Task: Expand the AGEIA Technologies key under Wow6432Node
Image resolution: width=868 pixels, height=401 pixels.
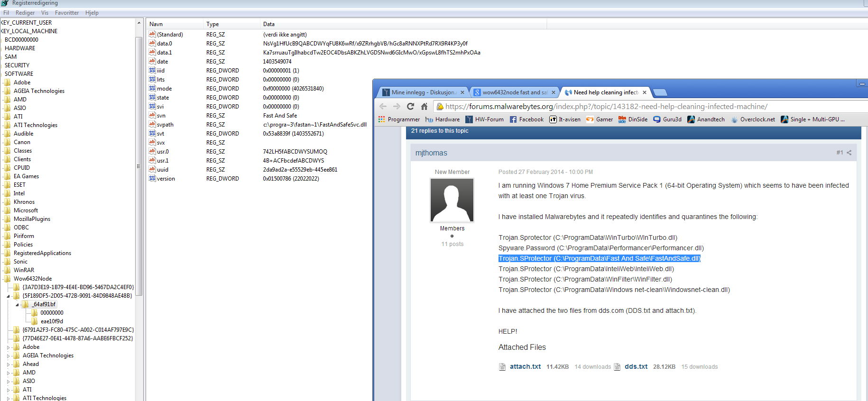Action: click(8, 355)
